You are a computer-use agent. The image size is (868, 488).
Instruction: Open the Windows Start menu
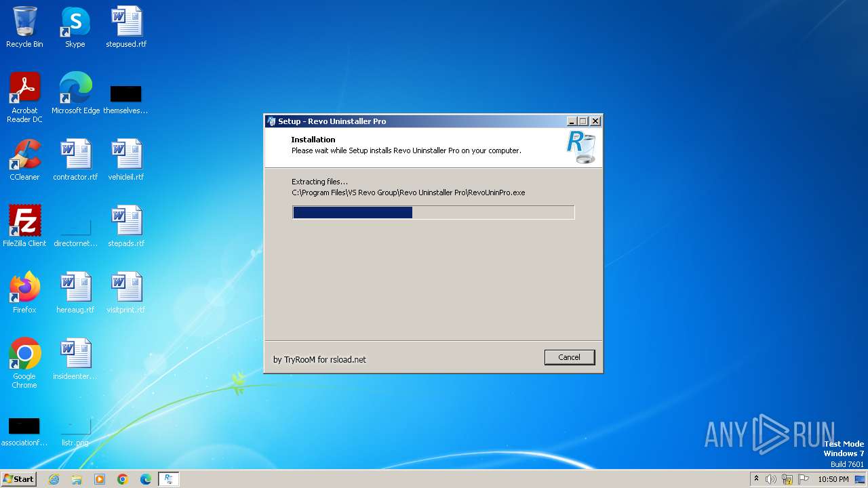pos(18,479)
